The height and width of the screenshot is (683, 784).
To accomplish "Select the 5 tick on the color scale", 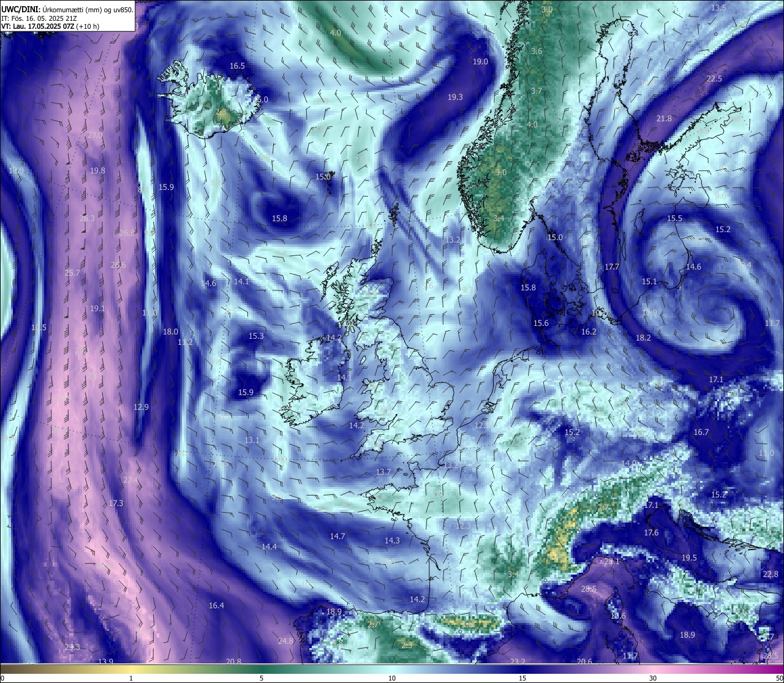I will (x=262, y=678).
